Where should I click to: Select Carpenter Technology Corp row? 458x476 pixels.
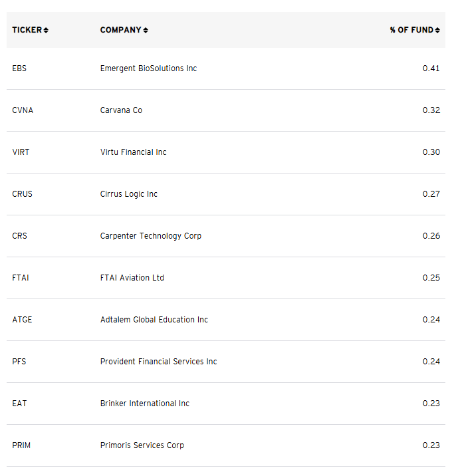point(226,236)
